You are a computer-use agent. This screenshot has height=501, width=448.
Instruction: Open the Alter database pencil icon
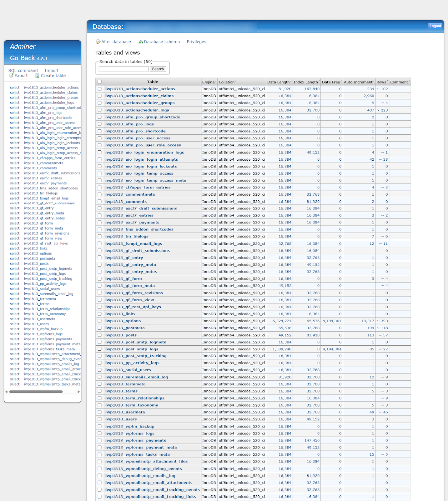pyautogui.click(x=98, y=41)
